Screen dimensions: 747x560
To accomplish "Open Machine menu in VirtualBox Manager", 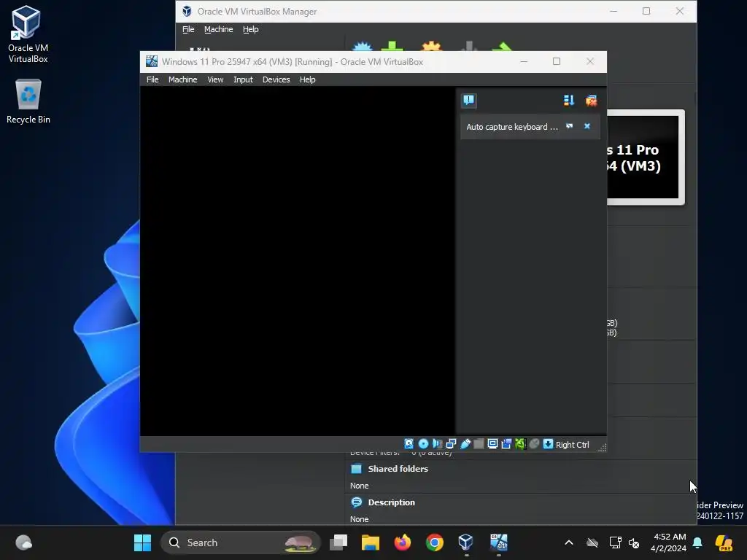I will point(218,29).
